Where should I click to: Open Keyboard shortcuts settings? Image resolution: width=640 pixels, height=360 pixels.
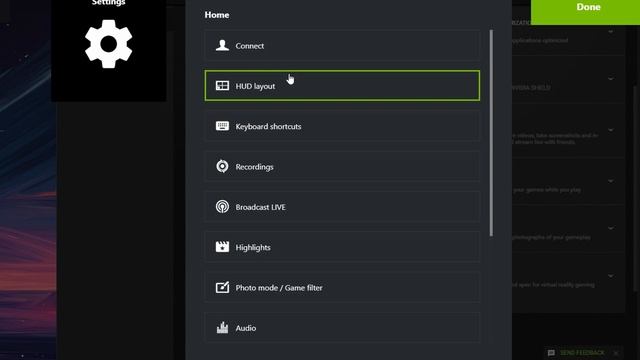342,126
